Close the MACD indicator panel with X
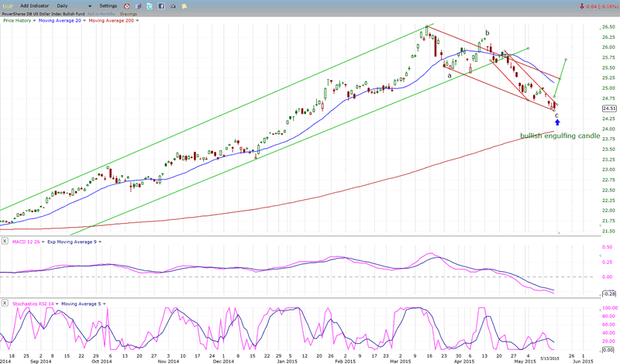This screenshot has height=364, width=620. click(x=5, y=241)
